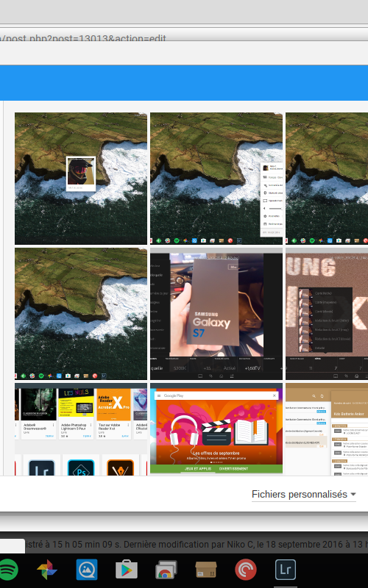Select the wallpaper thumbnail with helmet profile card

point(81,179)
